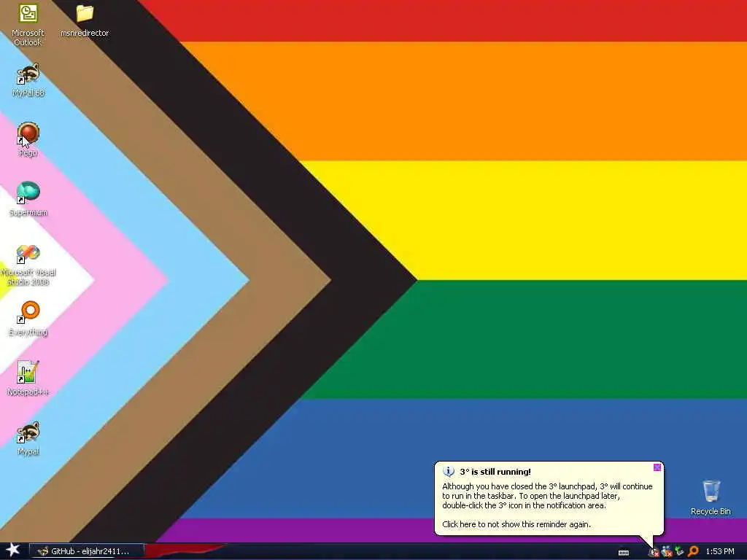Click the MSN Messenger tray icon
This screenshot has height=560, width=747.
coord(667,551)
